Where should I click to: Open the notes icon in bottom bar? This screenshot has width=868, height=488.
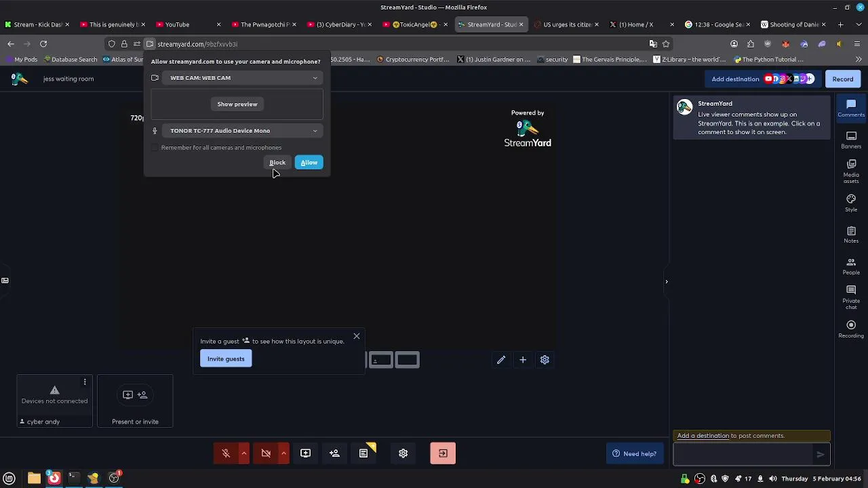click(363, 453)
